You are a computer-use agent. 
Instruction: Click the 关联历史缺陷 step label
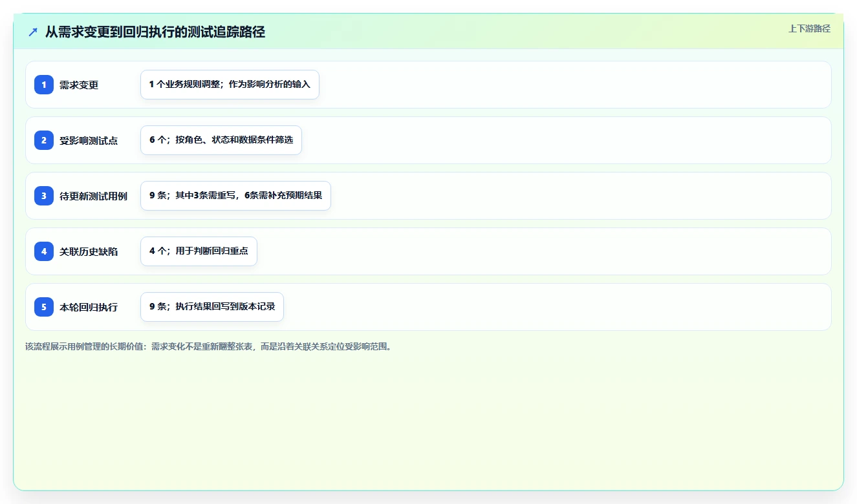[x=89, y=251]
